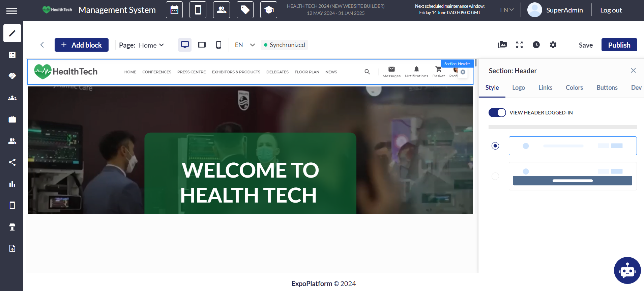Choose the single-row header layout preview
644x291 pixels.
coord(573,146)
